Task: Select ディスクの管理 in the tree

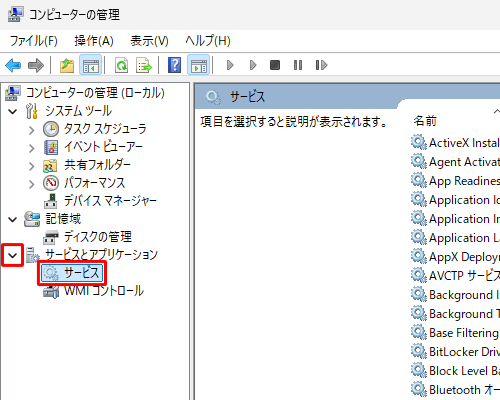Action: 98,237
